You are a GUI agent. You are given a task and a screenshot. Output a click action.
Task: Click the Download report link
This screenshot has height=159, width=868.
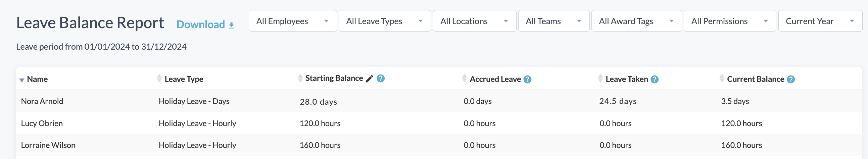click(205, 24)
